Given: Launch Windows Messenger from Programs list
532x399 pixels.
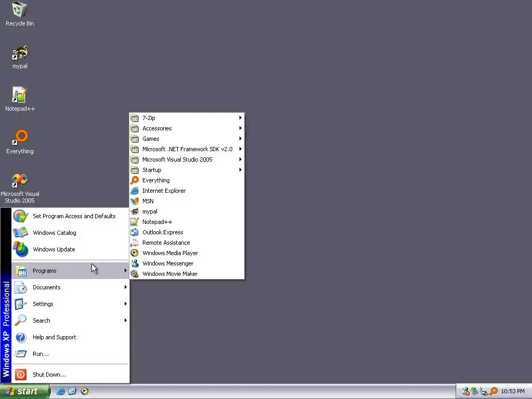Looking at the screenshot, I should click(187, 263).
